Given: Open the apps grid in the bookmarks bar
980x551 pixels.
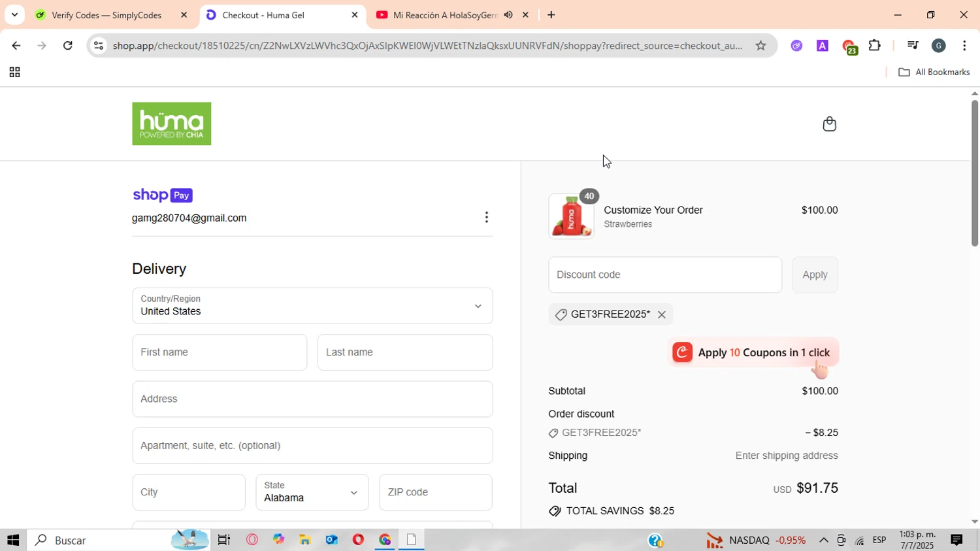Looking at the screenshot, I should click(14, 73).
